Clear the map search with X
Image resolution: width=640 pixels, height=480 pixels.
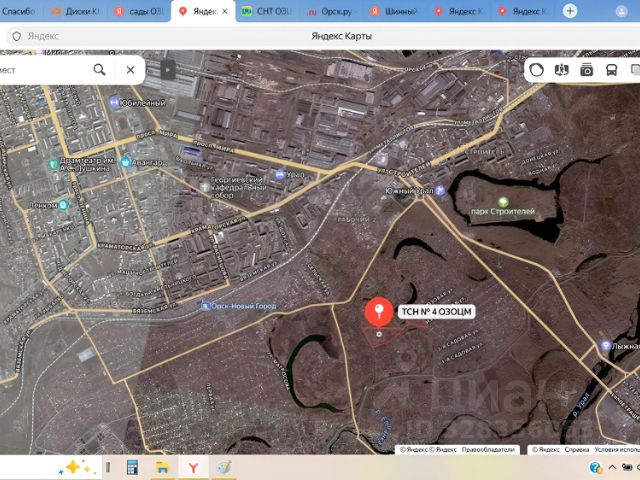point(130,70)
